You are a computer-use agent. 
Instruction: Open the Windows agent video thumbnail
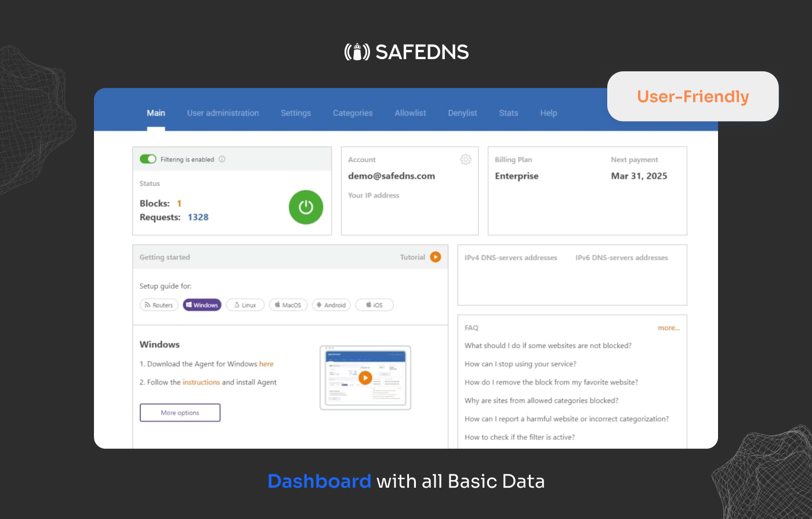[365, 377]
